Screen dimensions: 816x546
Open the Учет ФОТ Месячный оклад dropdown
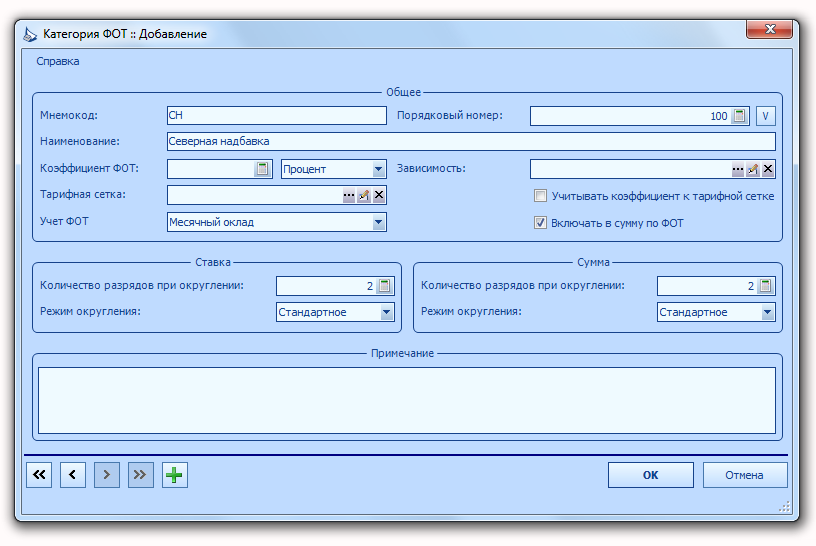(x=378, y=222)
